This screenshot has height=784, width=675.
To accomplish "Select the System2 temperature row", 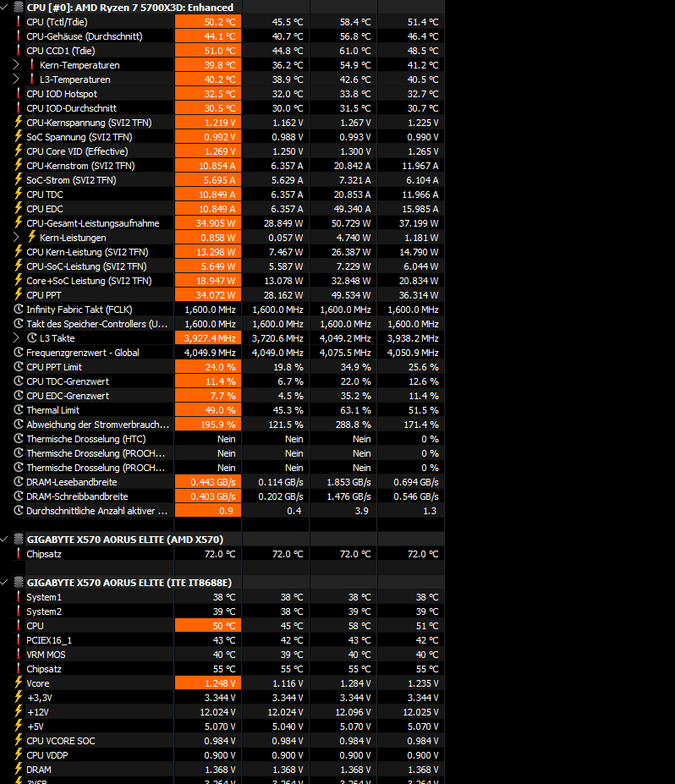I will tap(228, 611).
